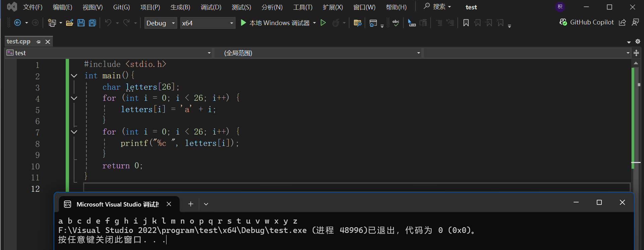644x250 pixels.
Task: Click the new project icon
Action: (52, 23)
